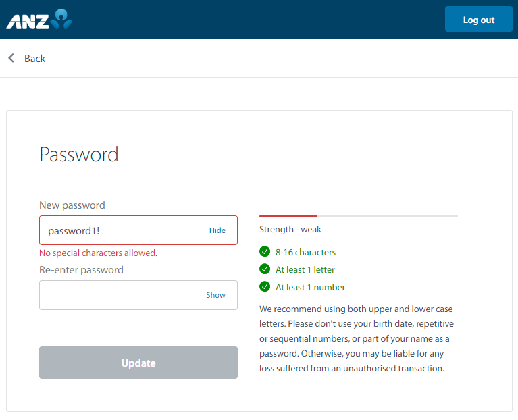The width and height of the screenshot is (518, 420).
Task: Go back using the Back link
Action: pyautogui.click(x=34, y=59)
